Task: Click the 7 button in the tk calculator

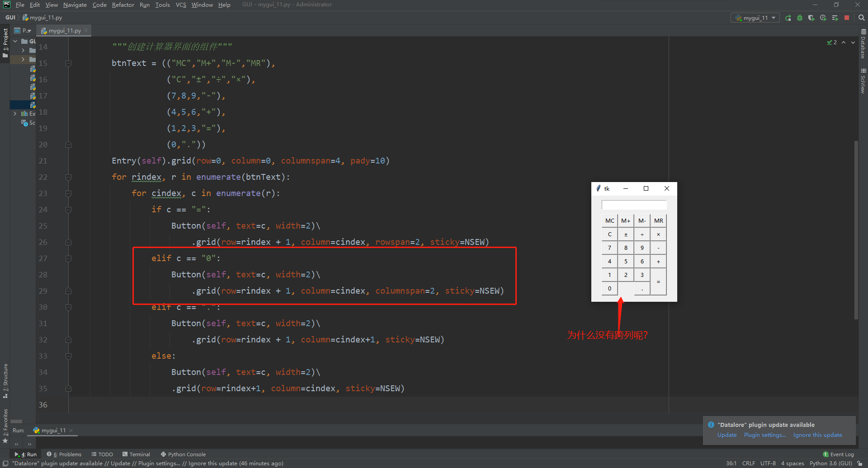Action: click(x=609, y=248)
